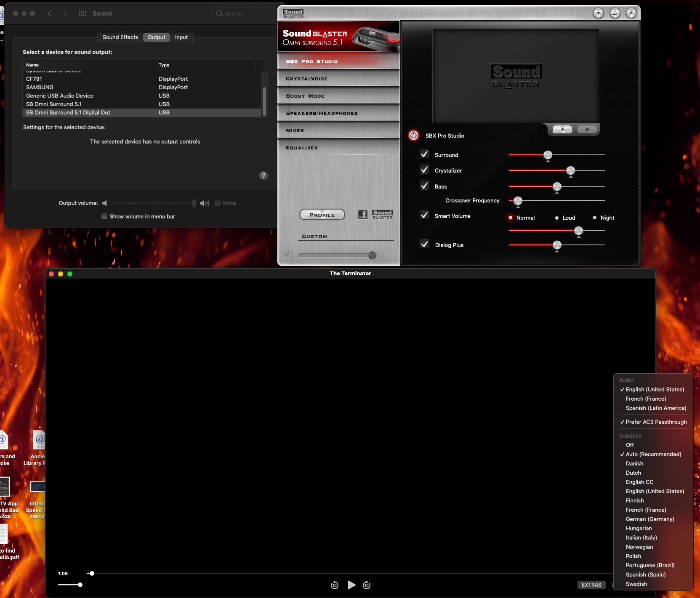The height and width of the screenshot is (598, 700).
Task: Mute Sound Blaster master volume speaker icon
Action: click(289, 255)
